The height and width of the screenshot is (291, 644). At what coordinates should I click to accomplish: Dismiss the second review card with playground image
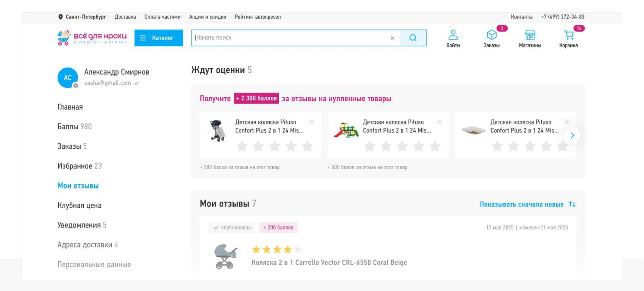439,122
